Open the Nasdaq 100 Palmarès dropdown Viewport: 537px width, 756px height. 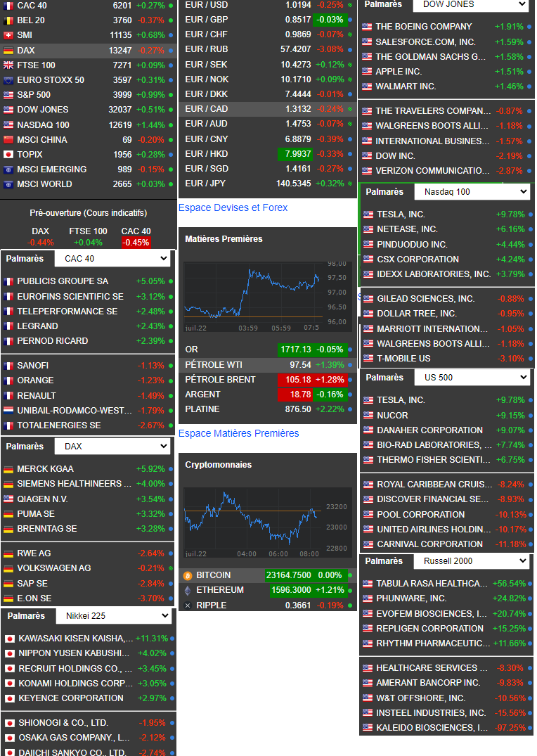tap(472, 192)
